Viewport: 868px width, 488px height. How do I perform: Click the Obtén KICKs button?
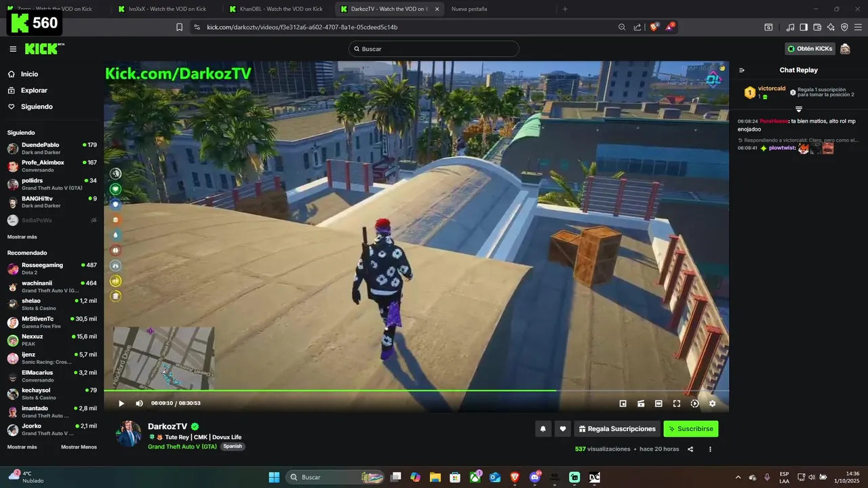810,49
